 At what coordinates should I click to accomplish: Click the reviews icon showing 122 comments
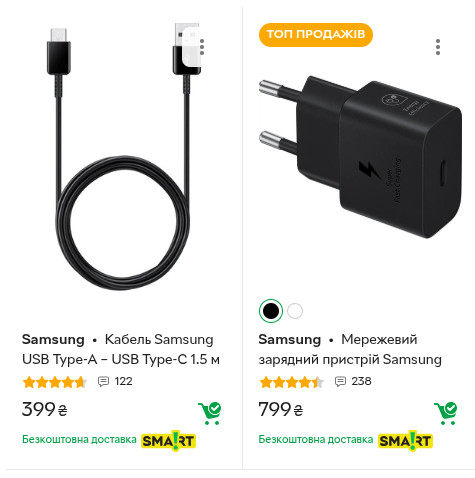(103, 381)
